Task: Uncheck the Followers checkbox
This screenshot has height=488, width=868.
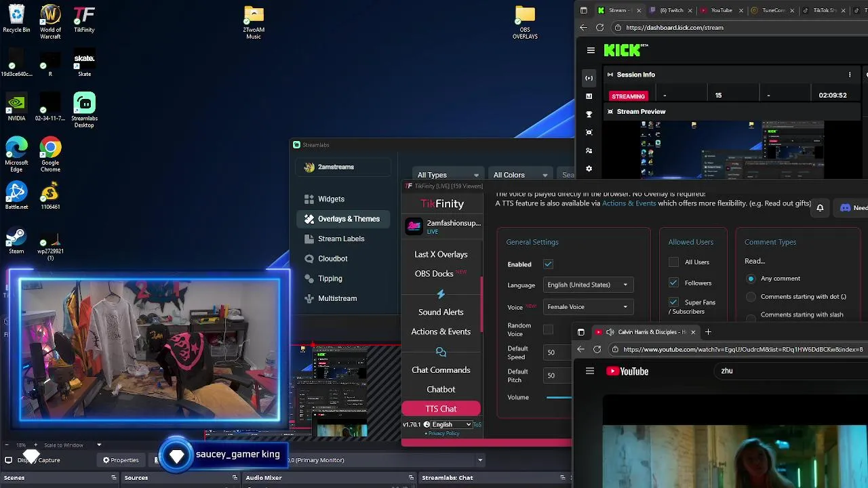Action: (673, 283)
